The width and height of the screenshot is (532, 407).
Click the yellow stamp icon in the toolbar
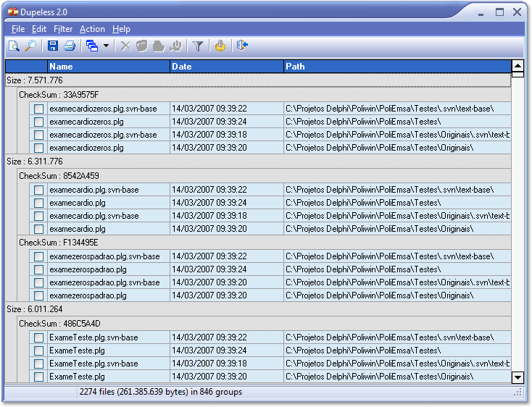coord(220,46)
